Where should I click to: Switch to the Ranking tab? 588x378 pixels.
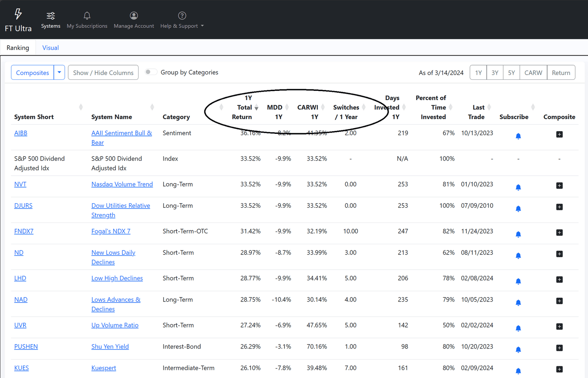point(18,48)
